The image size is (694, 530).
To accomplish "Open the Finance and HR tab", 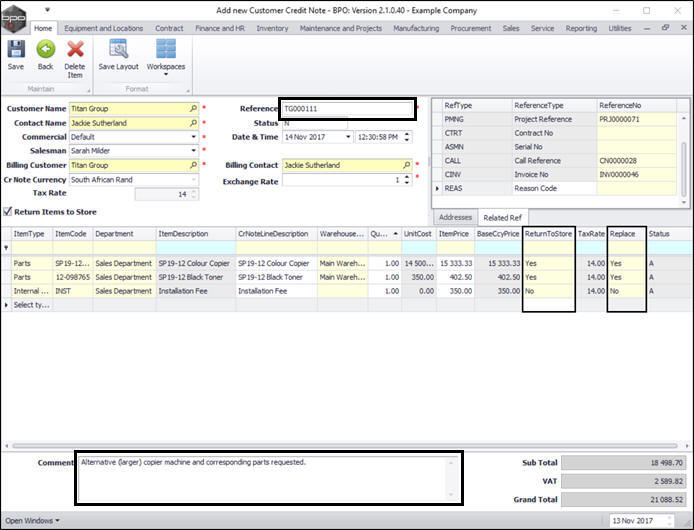I will coord(220,28).
